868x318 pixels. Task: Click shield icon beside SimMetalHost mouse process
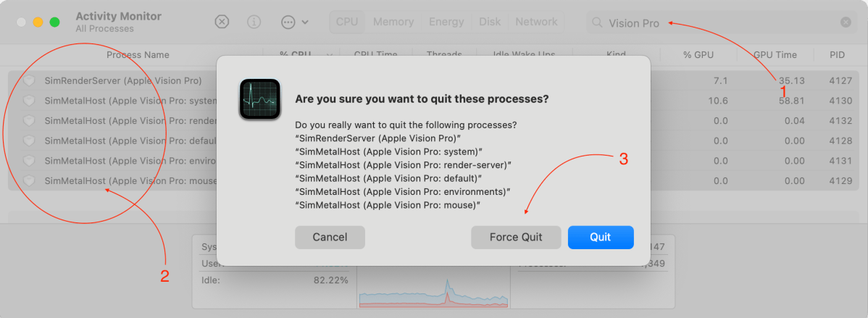(29, 180)
